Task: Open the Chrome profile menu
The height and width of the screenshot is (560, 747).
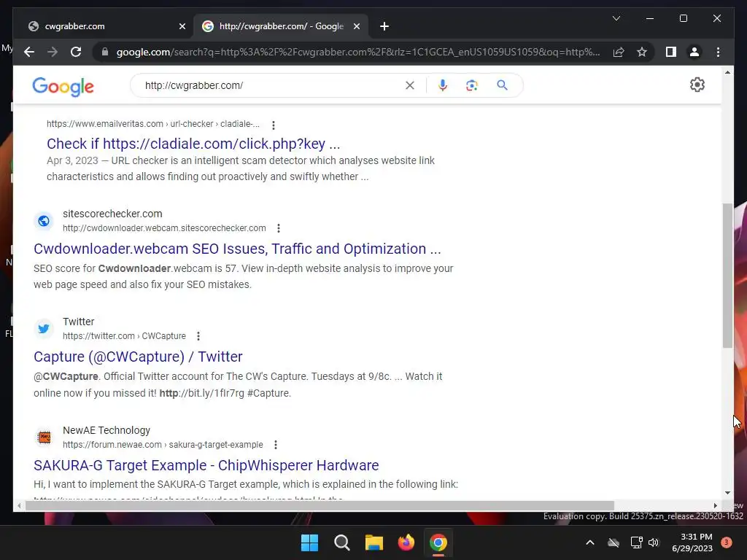Action: coord(694,52)
